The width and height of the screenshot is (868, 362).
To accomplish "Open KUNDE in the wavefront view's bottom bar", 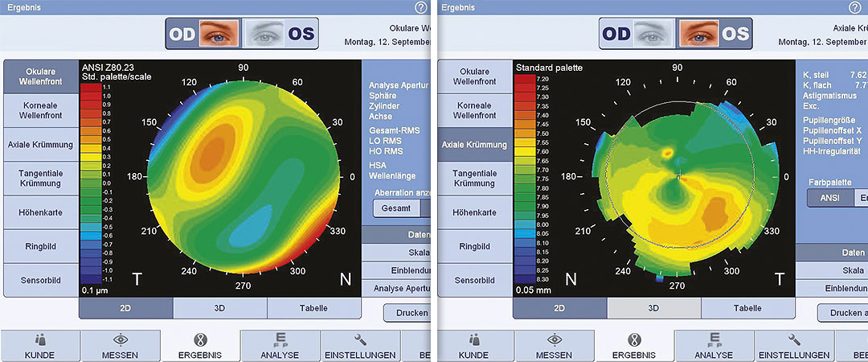I will [x=39, y=346].
